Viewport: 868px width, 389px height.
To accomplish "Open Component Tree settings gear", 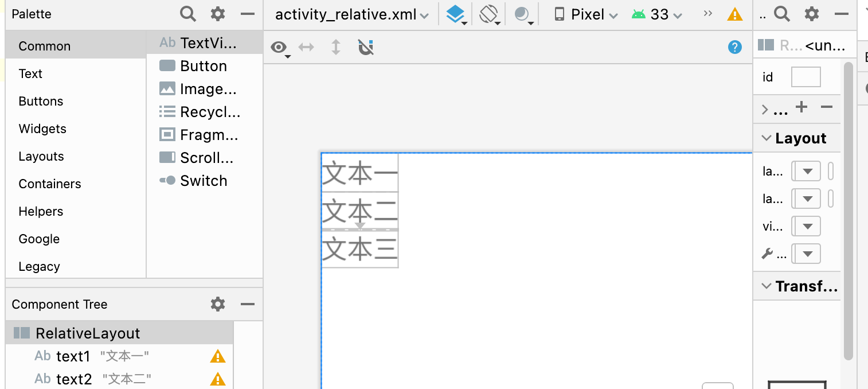I will click(x=218, y=304).
